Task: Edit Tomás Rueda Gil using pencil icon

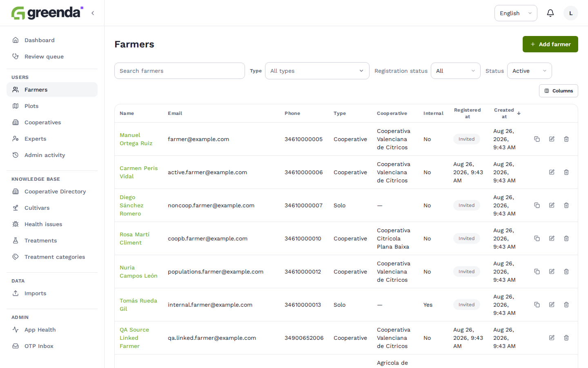Action: pyautogui.click(x=552, y=305)
